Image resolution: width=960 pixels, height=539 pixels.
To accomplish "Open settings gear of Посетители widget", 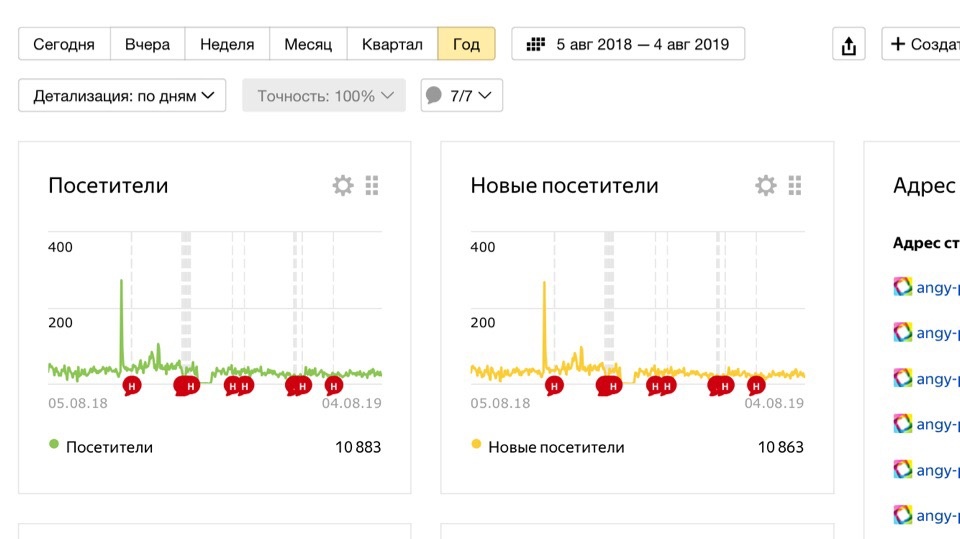I will (x=343, y=185).
